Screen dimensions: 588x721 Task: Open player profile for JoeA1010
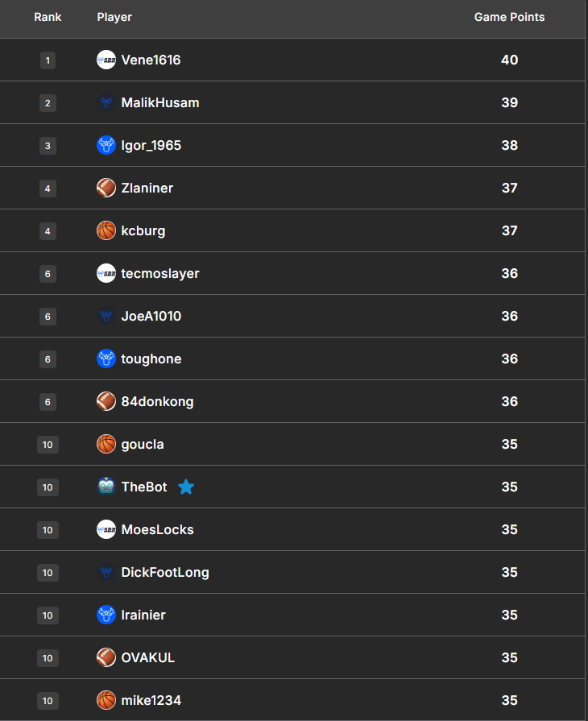(x=151, y=316)
